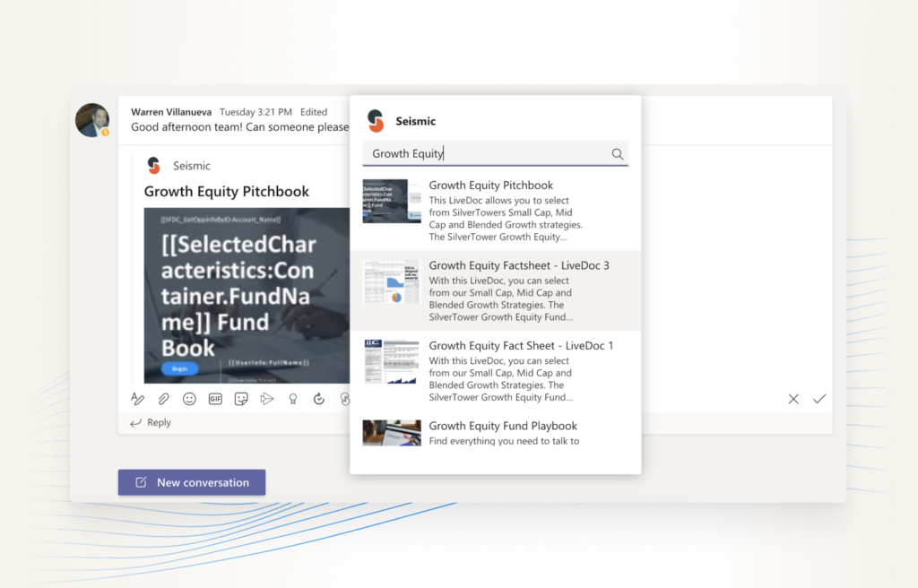918x588 pixels.
Task: Open the Seismic extension in the compose toolbar
Action: [345, 399]
